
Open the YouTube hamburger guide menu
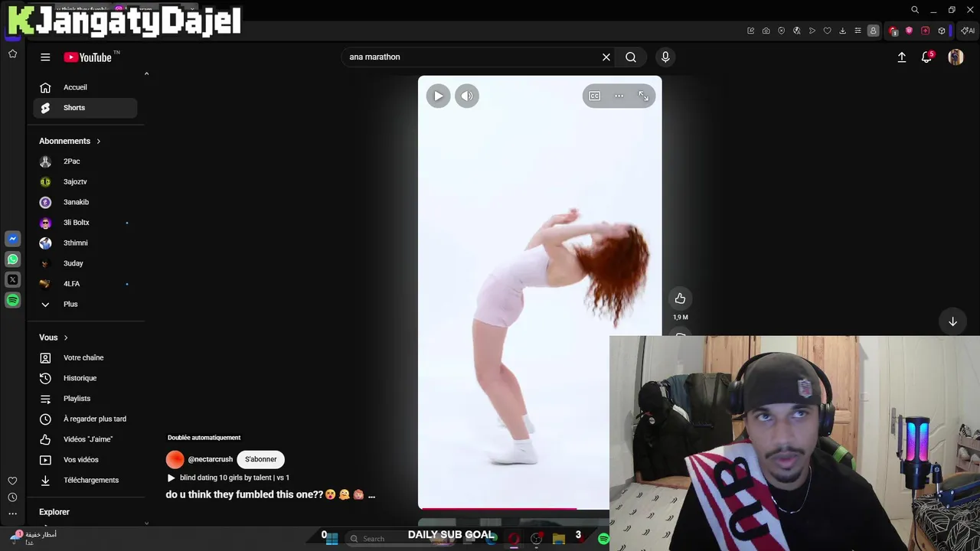(45, 57)
